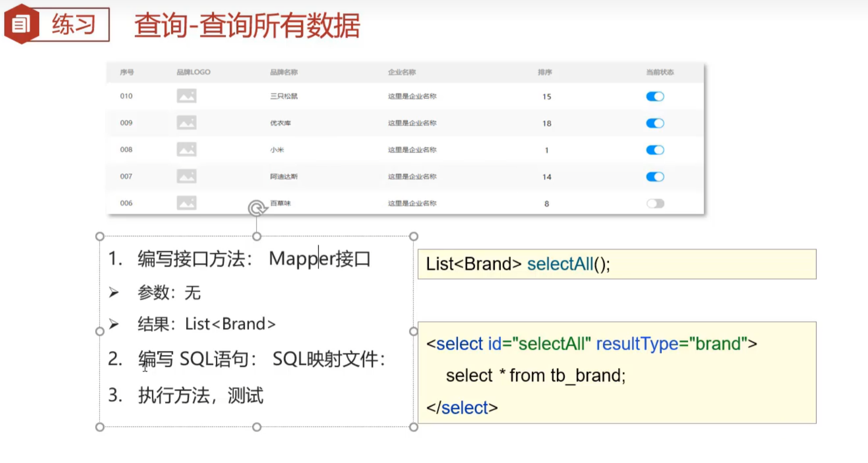Click the 排序 column header
Viewport: 868px width, 463px height.
(545, 72)
